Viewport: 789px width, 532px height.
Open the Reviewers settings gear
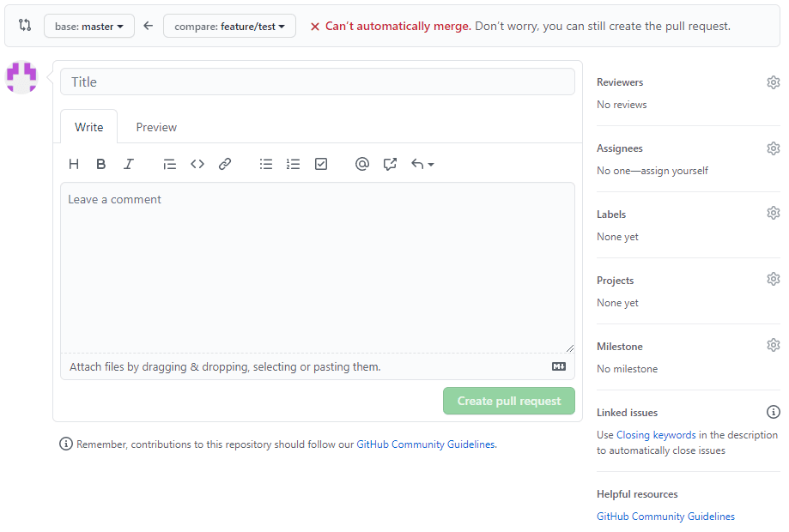(773, 82)
